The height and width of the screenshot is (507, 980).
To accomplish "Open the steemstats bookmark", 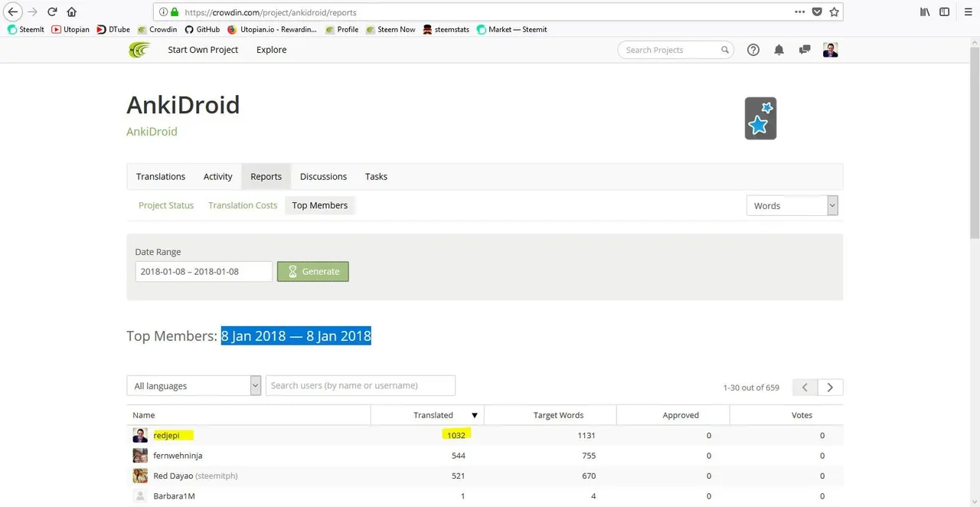I will point(446,29).
